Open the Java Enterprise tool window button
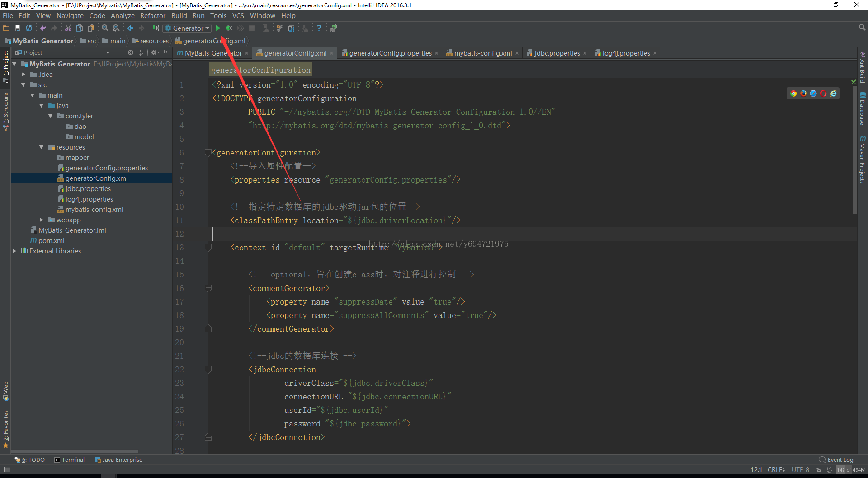This screenshot has width=868, height=478. click(x=118, y=460)
